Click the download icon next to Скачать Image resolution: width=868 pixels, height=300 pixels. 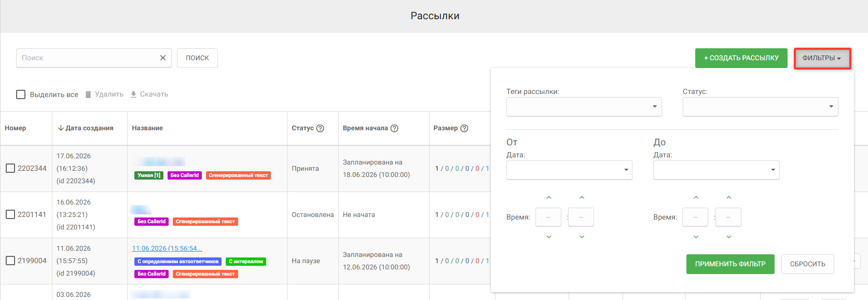[133, 94]
